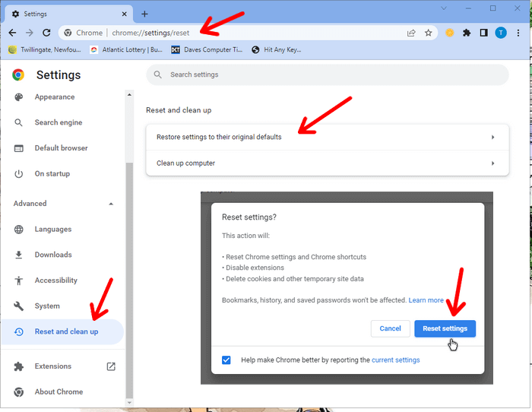Click Cancel in the Reset settings dialog
This screenshot has height=412, width=532.
[390, 328]
